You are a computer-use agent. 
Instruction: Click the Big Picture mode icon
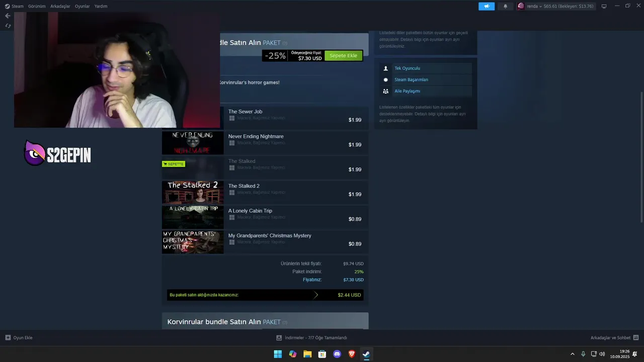point(604,6)
